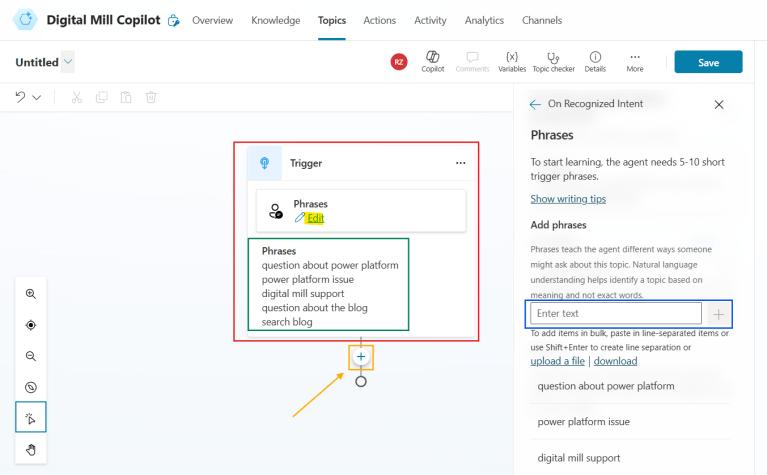Run the Topic checker
Image resolution: width=767 pixels, height=475 pixels.
pyautogui.click(x=553, y=62)
